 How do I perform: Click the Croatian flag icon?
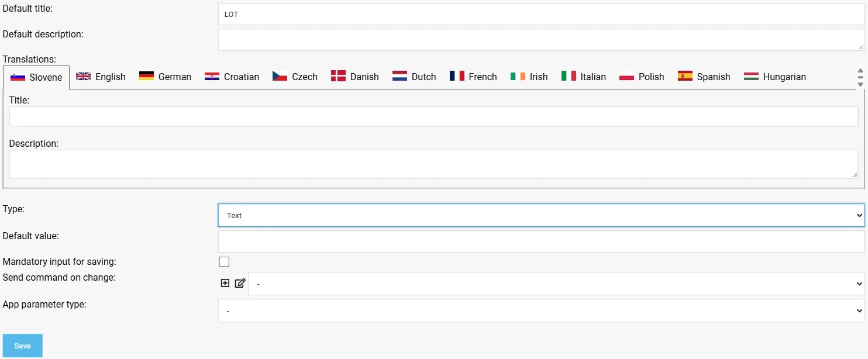pyautogui.click(x=212, y=76)
